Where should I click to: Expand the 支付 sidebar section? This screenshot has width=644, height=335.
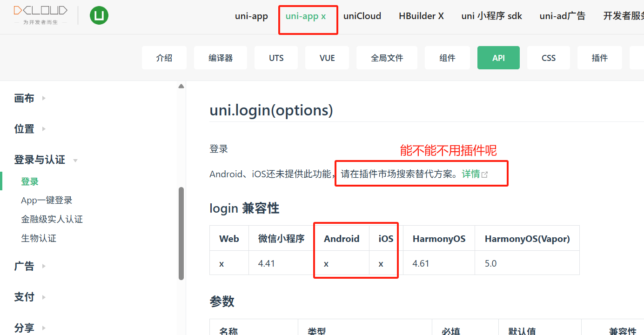[30, 297]
